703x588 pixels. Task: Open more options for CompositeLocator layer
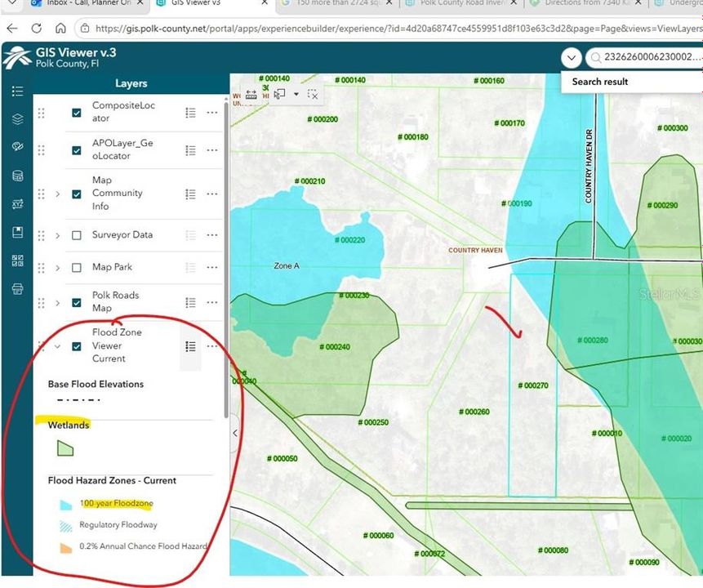pos(212,113)
